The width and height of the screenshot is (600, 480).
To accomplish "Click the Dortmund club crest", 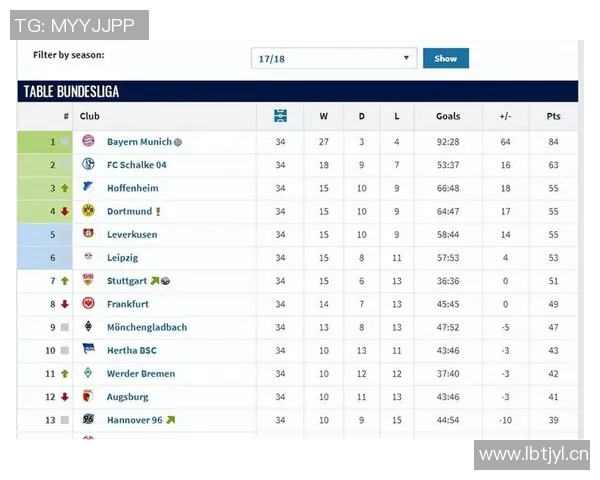I will point(88,211).
